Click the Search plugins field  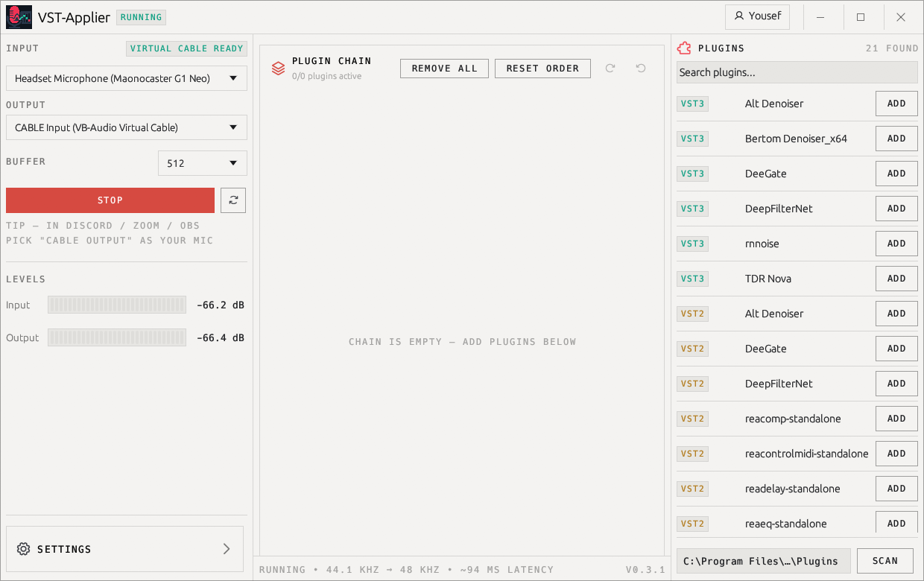click(797, 72)
